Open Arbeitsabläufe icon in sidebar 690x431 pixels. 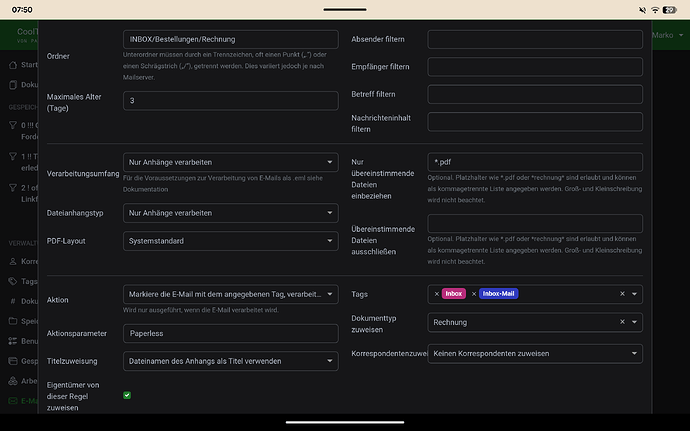(x=13, y=381)
